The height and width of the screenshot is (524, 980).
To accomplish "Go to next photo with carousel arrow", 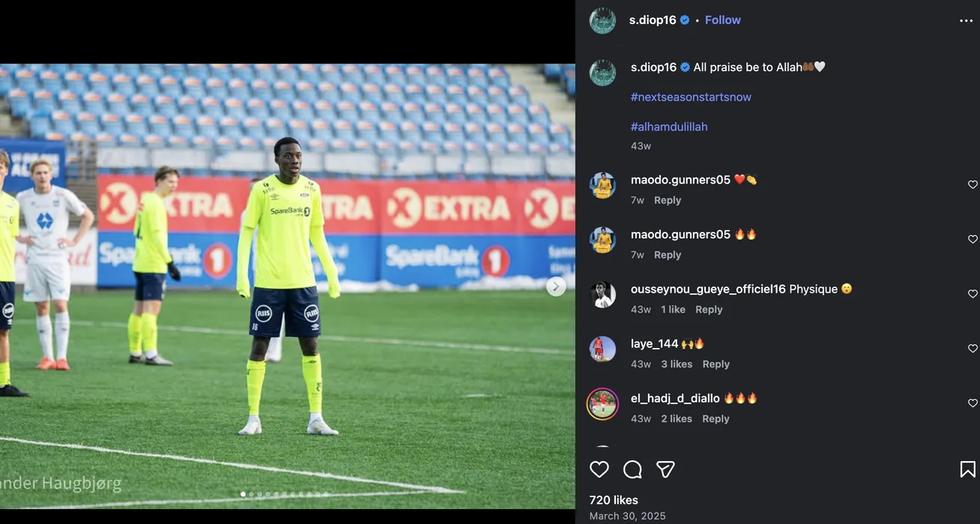I will tap(556, 286).
